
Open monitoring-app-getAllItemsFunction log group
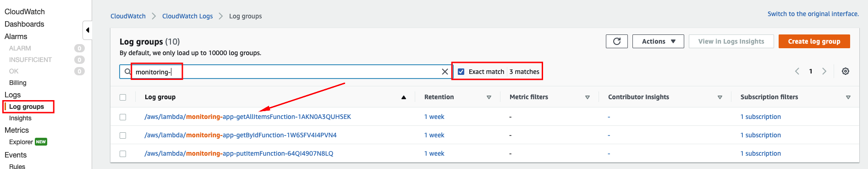coord(247,117)
